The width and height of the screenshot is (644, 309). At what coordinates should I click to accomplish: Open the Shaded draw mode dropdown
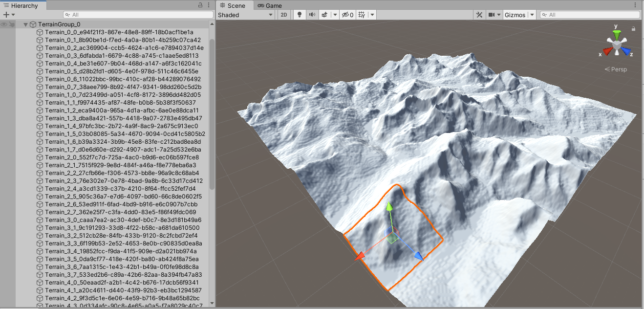coord(244,15)
